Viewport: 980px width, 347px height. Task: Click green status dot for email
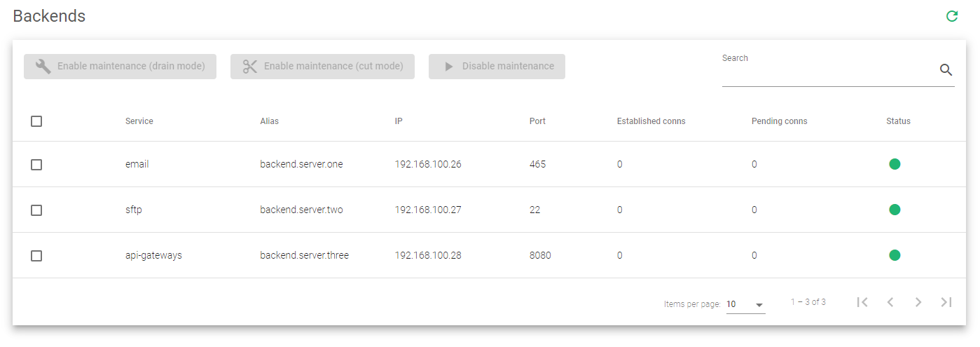[895, 164]
